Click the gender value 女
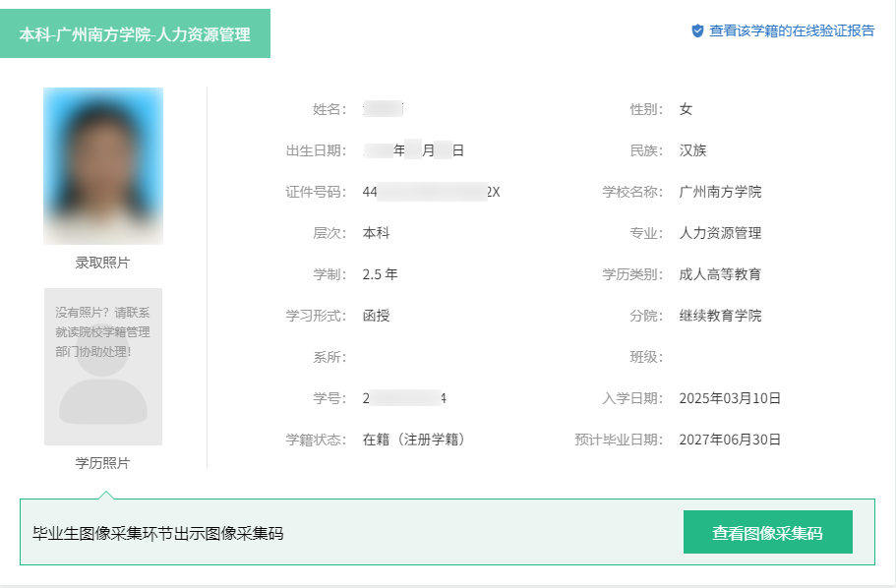 pos(686,109)
